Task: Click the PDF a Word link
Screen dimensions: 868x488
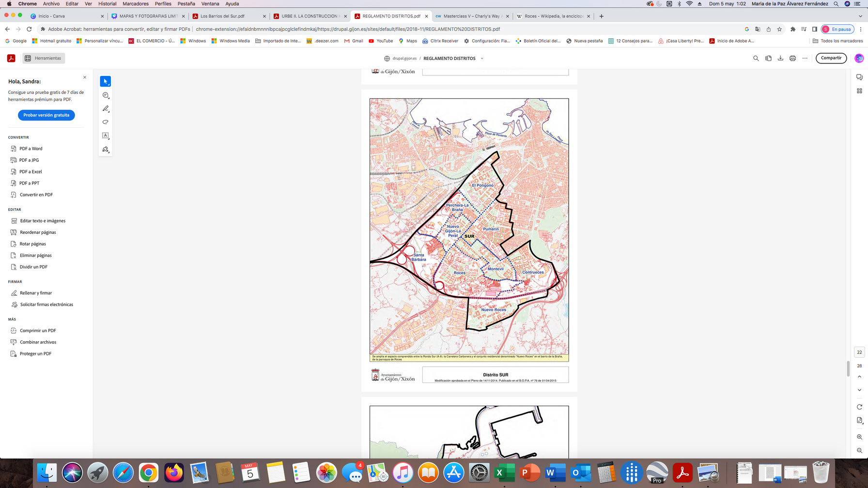Action: tap(31, 149)
